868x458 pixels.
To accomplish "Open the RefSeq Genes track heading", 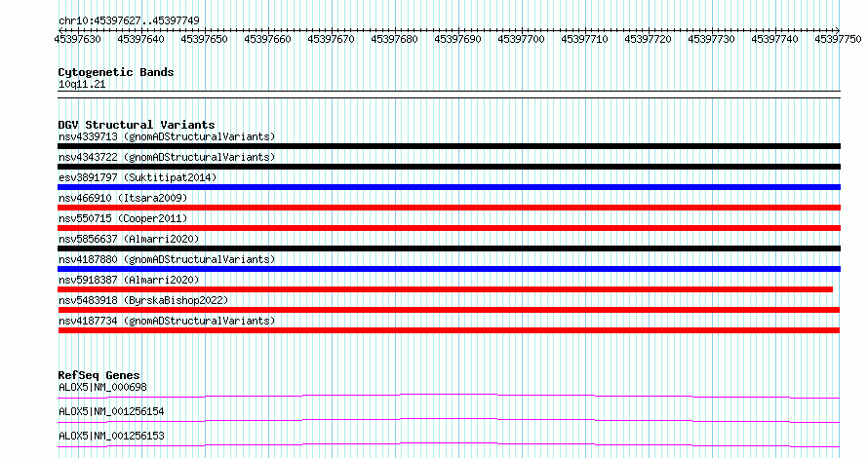I will pyautogui.click(x=99, y=375).
